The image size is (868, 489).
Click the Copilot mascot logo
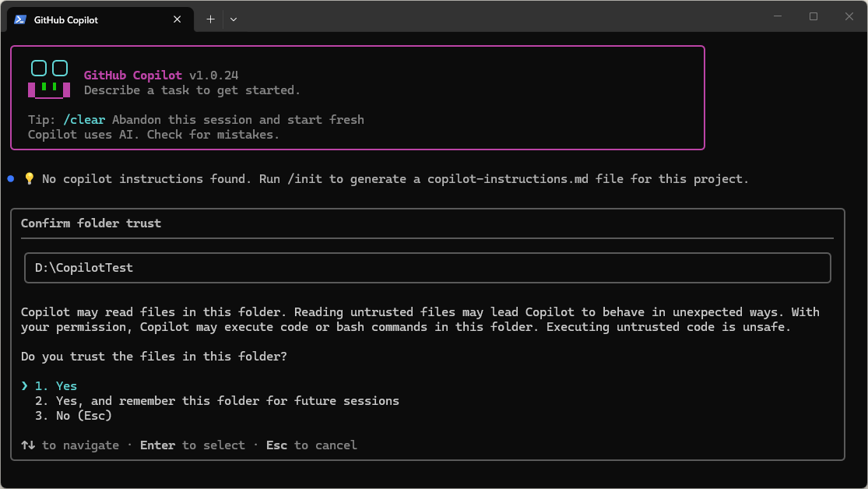pyautogui.click(x=49, y=79)
